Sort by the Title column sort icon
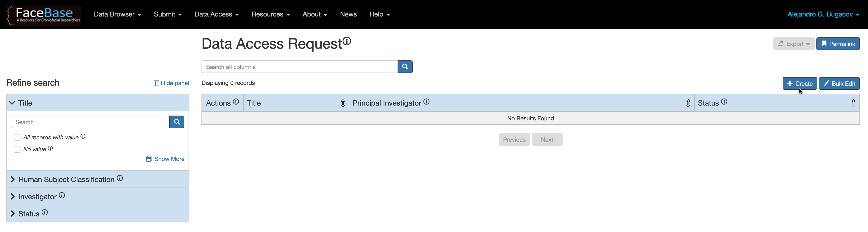This screenshot has width=868, height=232. click(x=343, y=103)
